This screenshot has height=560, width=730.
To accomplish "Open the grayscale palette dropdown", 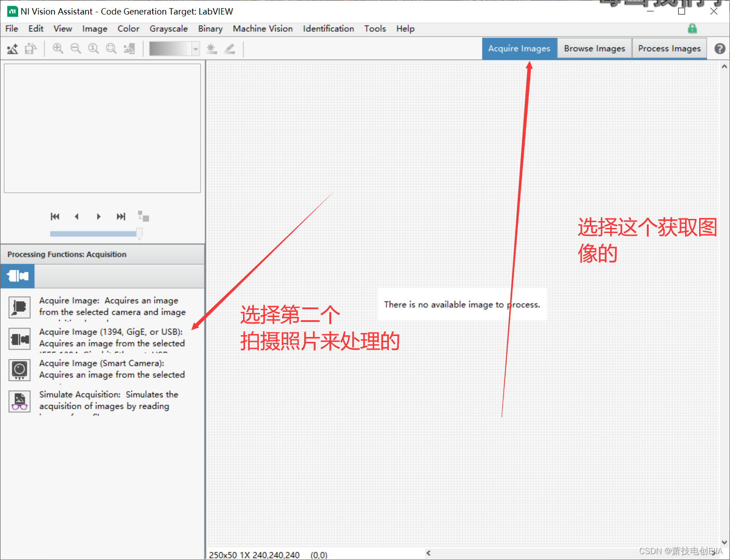I will click(195, 49).
